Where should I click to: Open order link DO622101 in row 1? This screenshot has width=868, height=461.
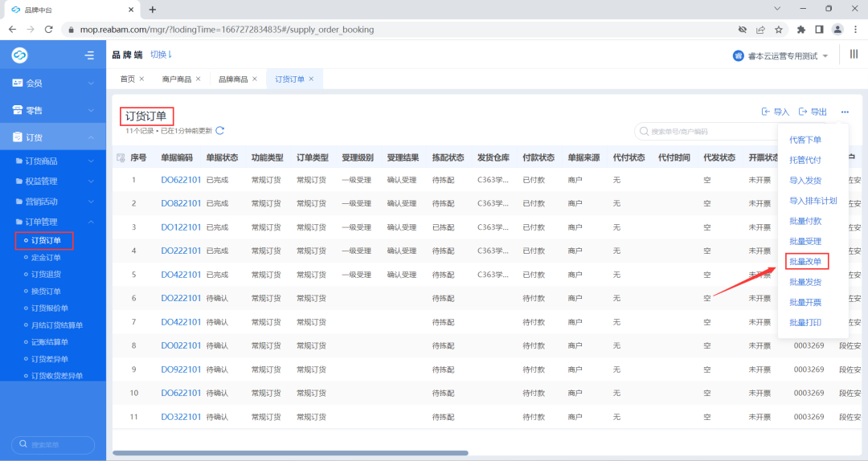pyautogui.click(x=181, y=182)
